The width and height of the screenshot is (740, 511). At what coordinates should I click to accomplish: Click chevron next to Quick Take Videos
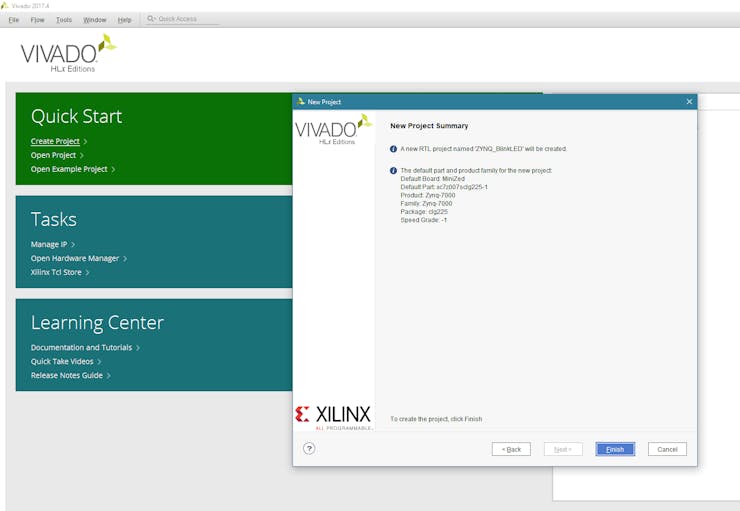(99, 362)
